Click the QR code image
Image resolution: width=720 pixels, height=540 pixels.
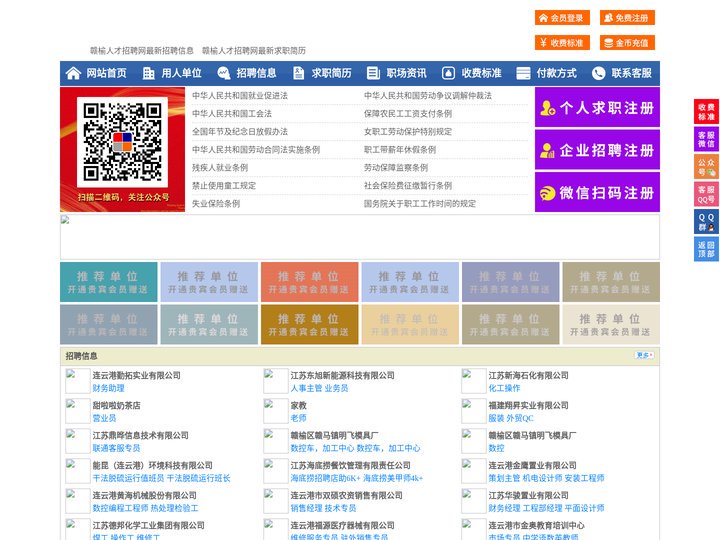tap(122, 142)
